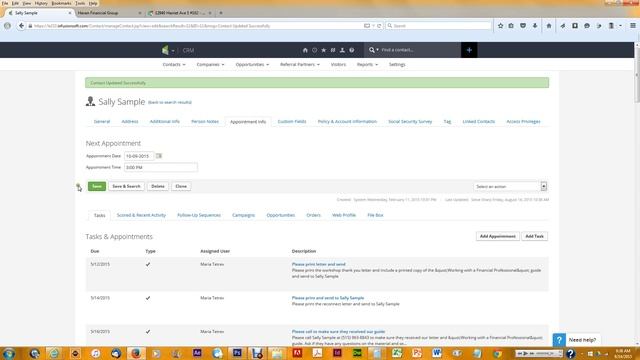Screen dimensions: 640x360
Task: Open the Visitors page
Action: (x=338, y=64)
